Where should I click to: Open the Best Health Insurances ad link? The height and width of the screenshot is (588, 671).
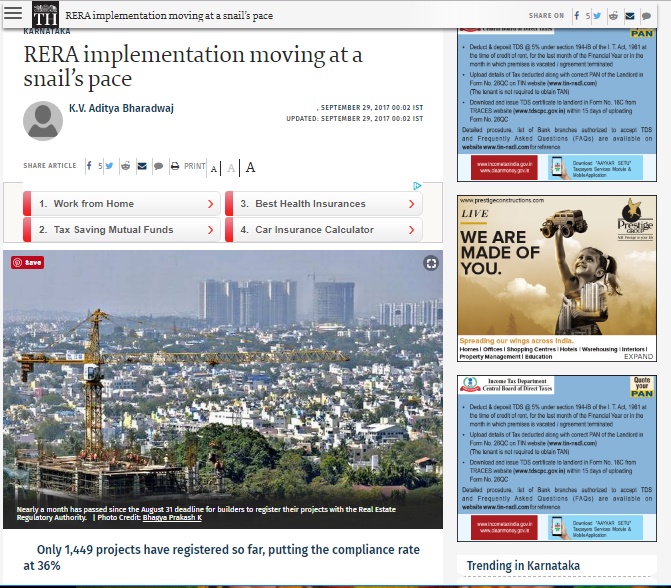(324, 204)
